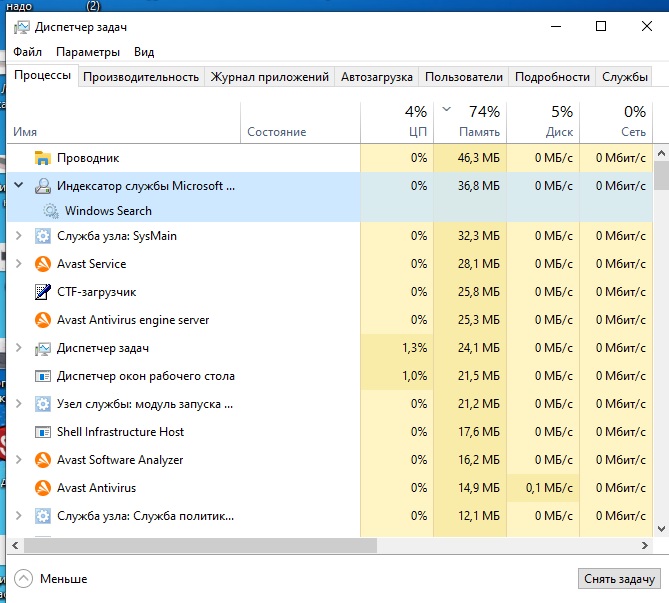Viewport: 669px width, 603px height.
Task: Expand Узел службы: модуль запуска group
Action: tap(18, 404)
